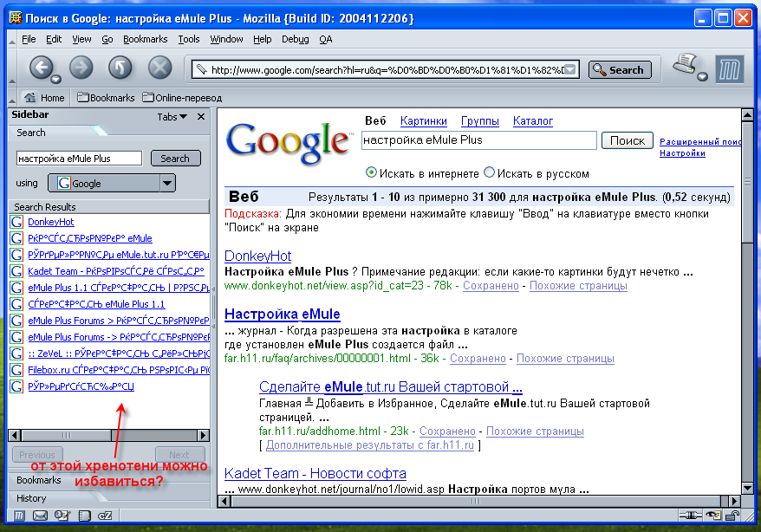Viewport: 761px width, 532px height.
Task: Click Home on the personal toolbar
Action: tap(44, 98)
